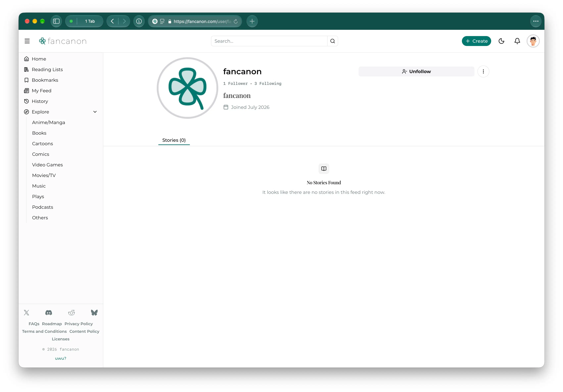Click the fancanon clover logo

tap(63, 41)
